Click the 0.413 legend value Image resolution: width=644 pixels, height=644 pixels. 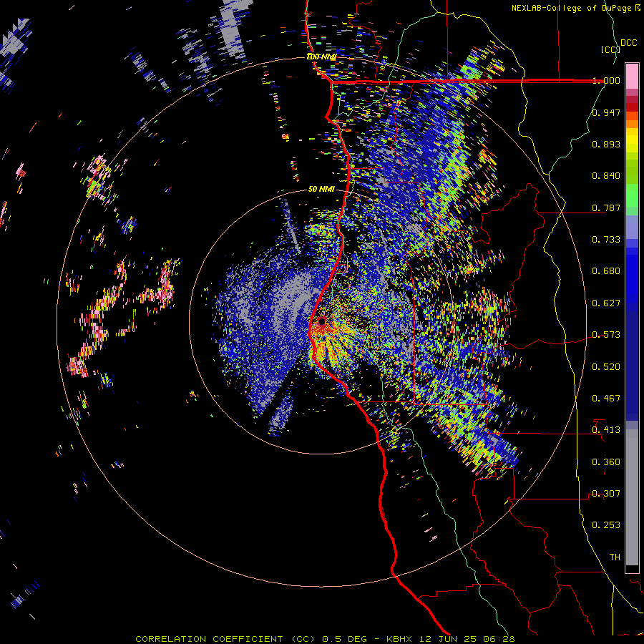606,430
